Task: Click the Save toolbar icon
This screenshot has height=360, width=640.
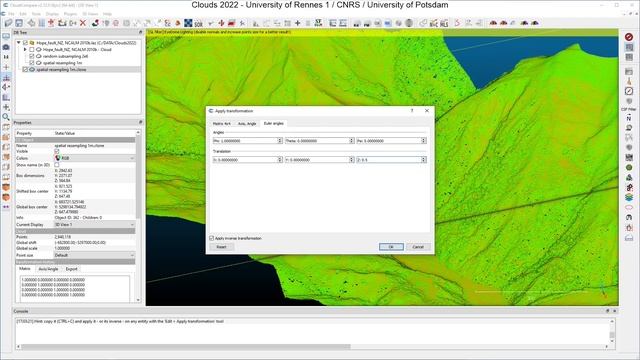Action: 19,23
